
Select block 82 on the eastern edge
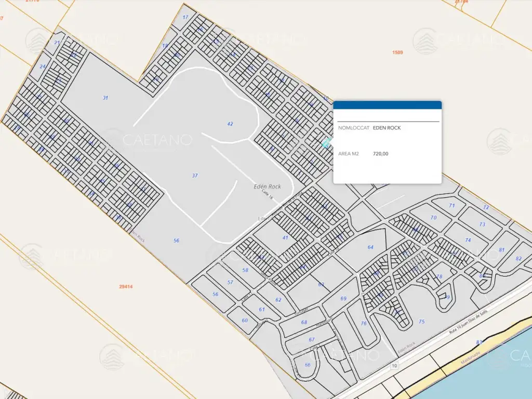click(518, 259)
